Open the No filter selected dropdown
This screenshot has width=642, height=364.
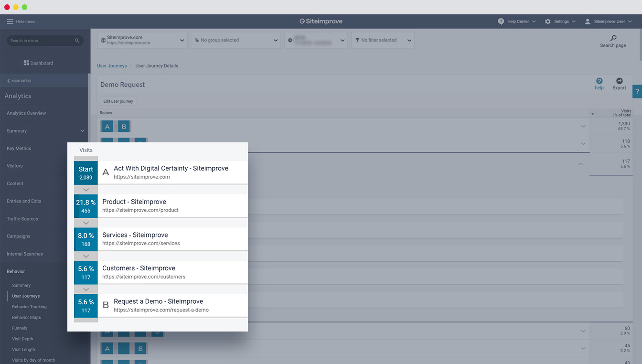point(383,40)
